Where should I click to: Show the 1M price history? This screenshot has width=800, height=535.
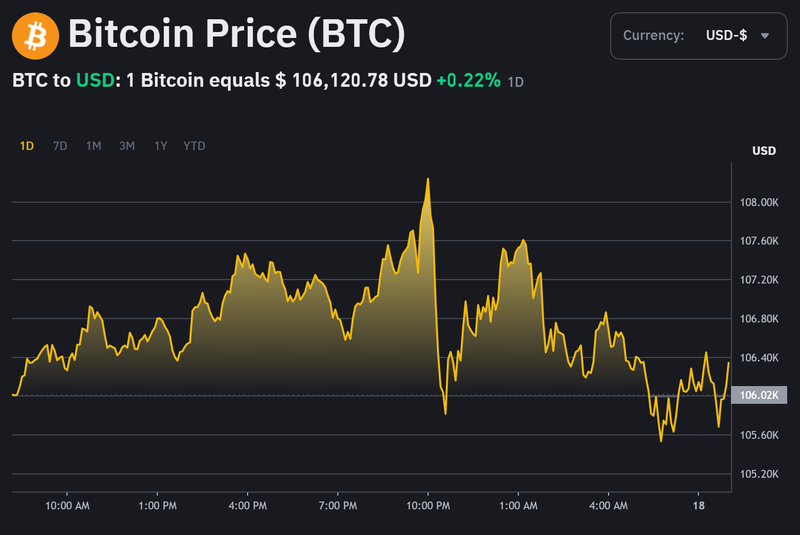pyautogui.click(x=93, y=146)
